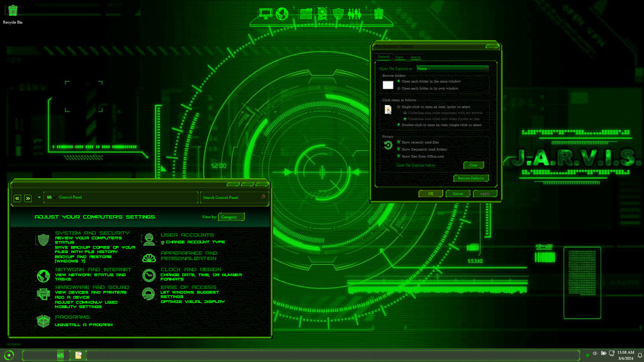Click the Control Panel address bar

(x=121, y=197)
